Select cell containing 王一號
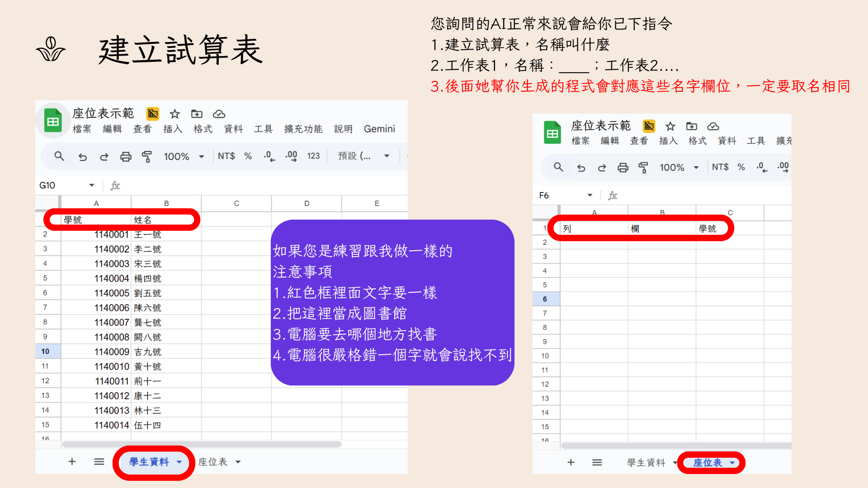The height and width of the screenshot is (488, 868). (x=166, y=235)
